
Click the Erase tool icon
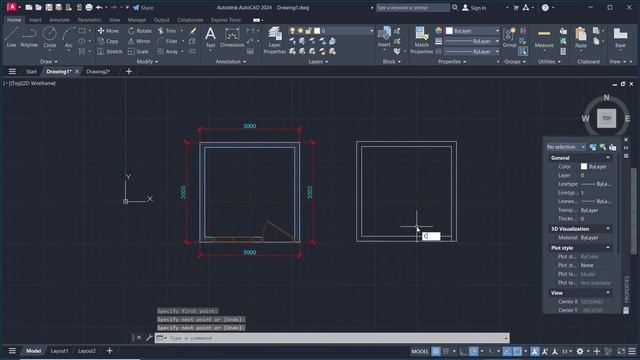tap(193, 31)
